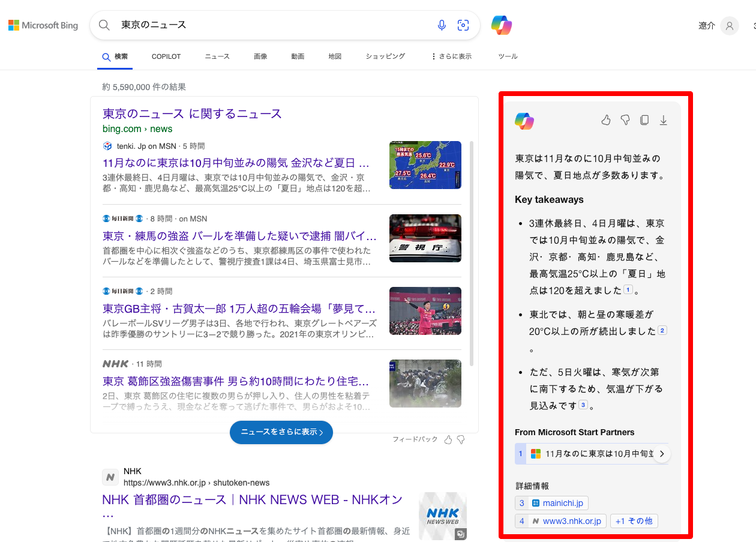Click the volleyball player thumbnail

[x=425, y=311]
